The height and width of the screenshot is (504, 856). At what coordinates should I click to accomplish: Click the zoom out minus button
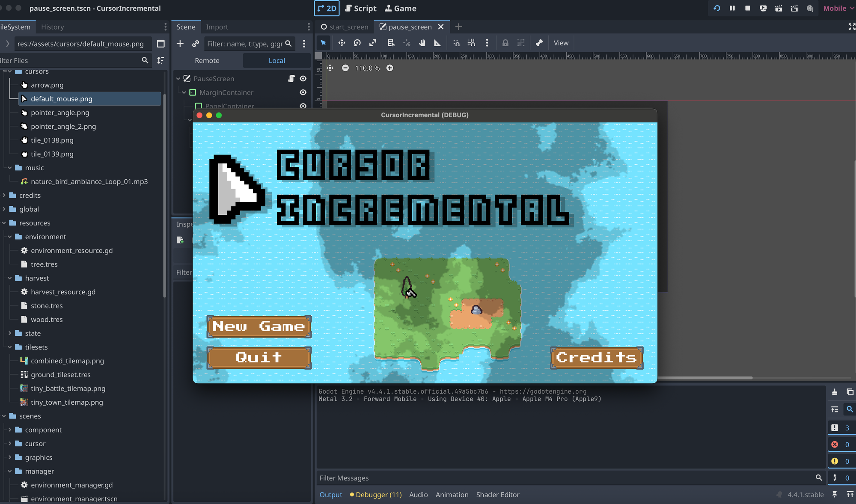pyautogui.click(x=345, y=68)
